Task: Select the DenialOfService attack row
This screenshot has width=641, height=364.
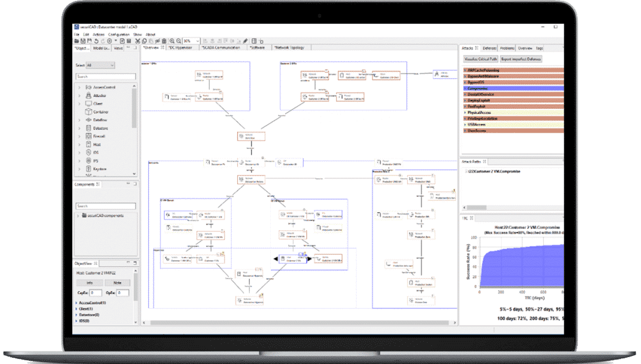Action: tap(513, 95)
